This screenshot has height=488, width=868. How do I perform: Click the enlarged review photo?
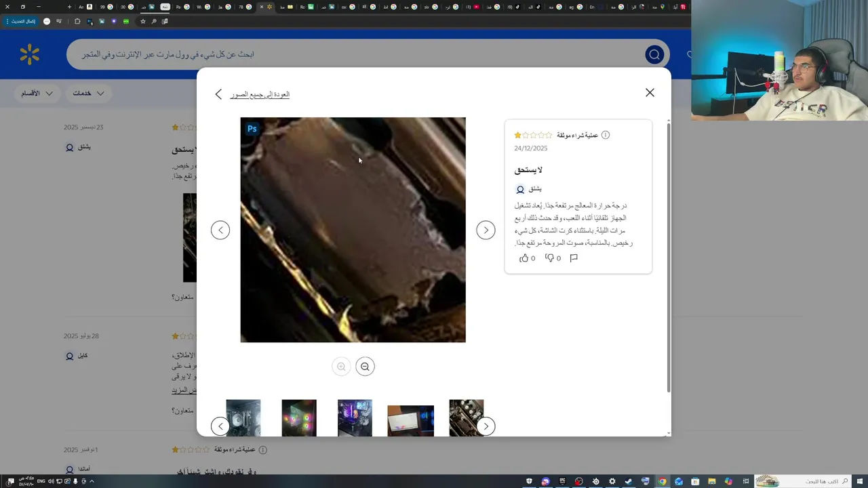(353, 230)
